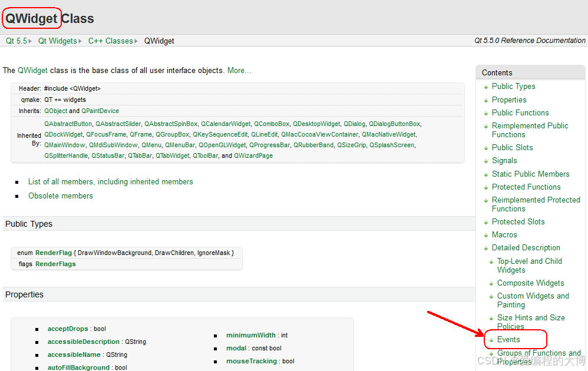Jump to Static Public Members in Contents
This screenshot has width=588, height=371.
531,174
